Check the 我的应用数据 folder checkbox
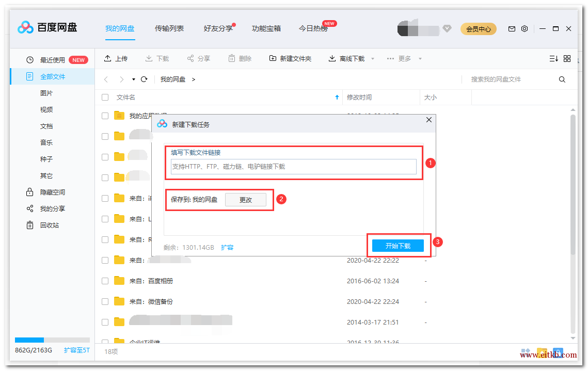588x371 pixels. pos(105,116)
